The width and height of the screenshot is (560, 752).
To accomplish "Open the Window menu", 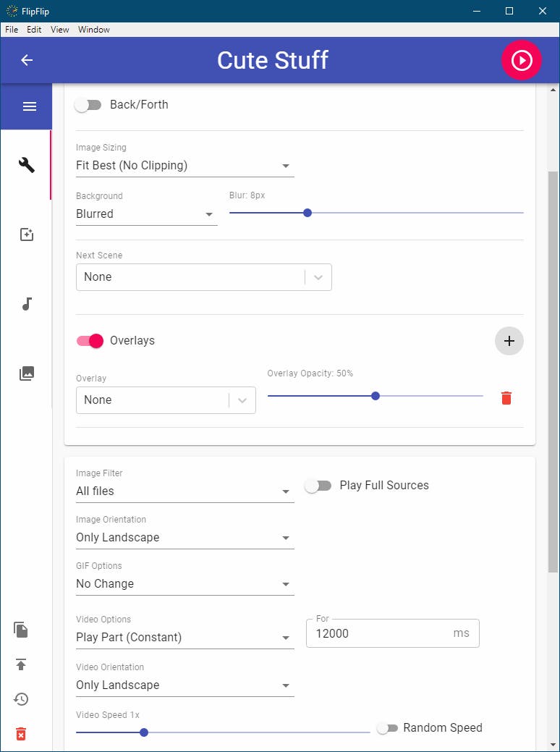I will coord(94,30).
